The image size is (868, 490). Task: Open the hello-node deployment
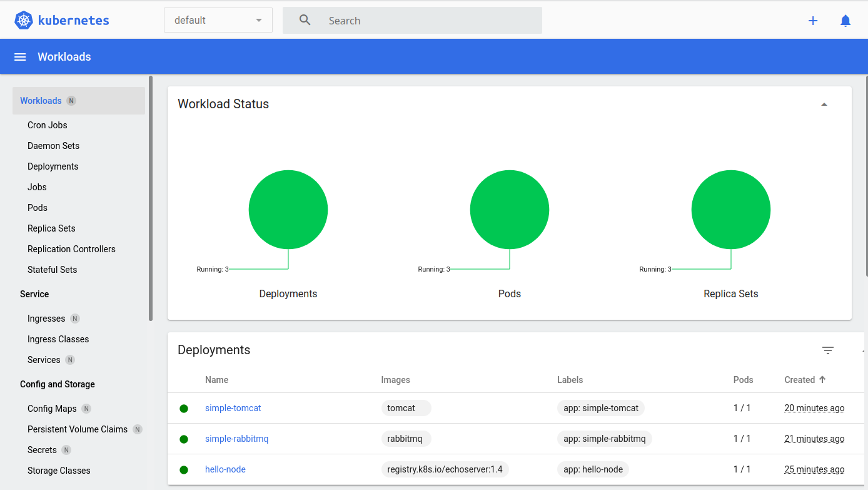[x=225, y=469]
